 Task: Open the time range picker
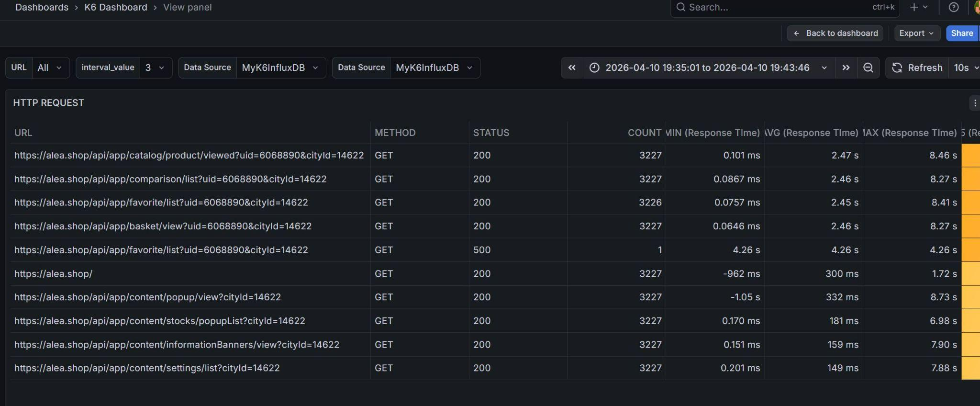click(x=709, y=68)
